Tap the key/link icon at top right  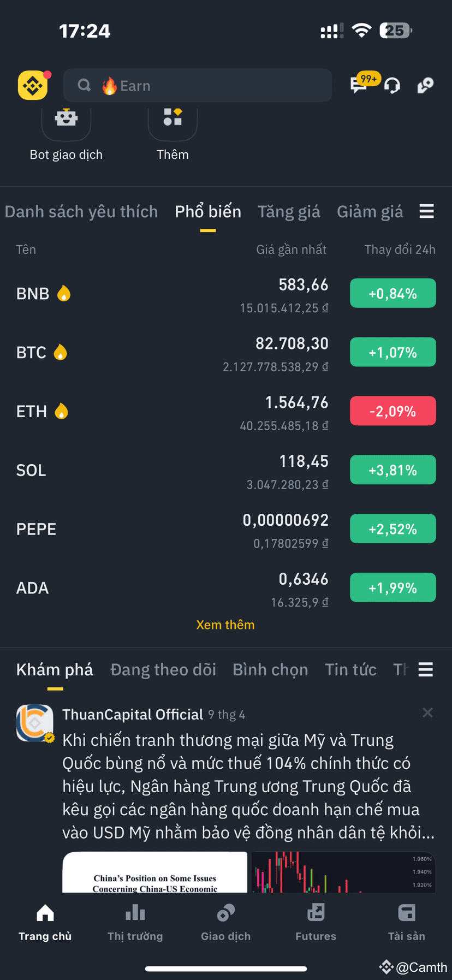tap(425, 86)
